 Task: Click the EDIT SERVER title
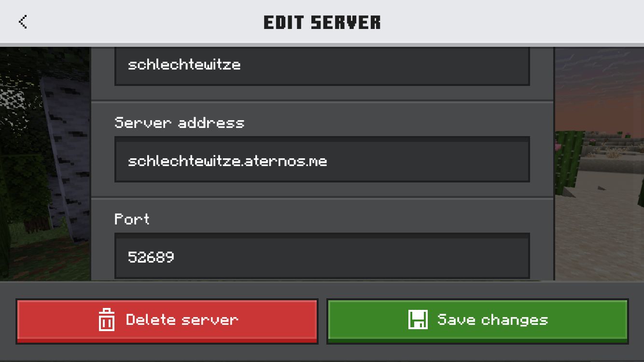tap(322, 22)
